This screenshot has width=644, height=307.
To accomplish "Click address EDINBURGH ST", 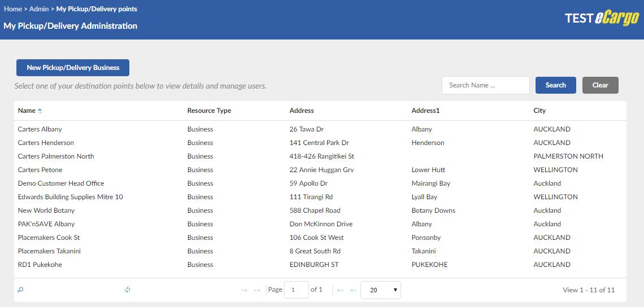I will point(314,264).
